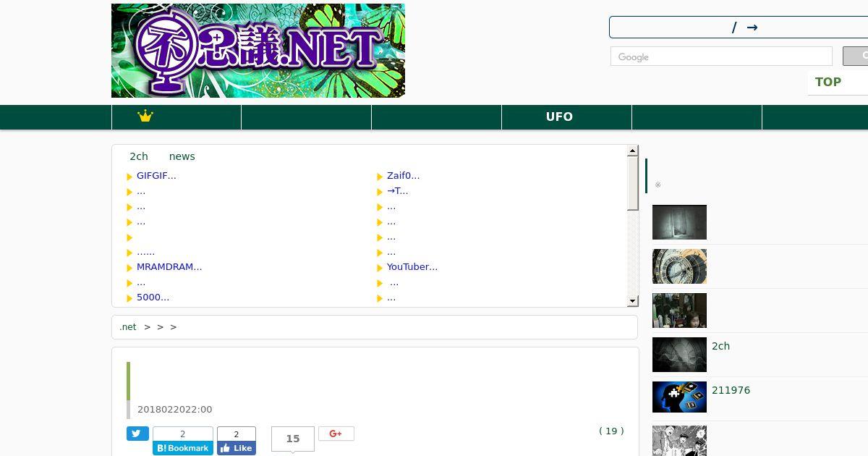This screenshot has width=868, height=456.
Task: Open the 5000... headline link
Action: [x=153, y=297]
